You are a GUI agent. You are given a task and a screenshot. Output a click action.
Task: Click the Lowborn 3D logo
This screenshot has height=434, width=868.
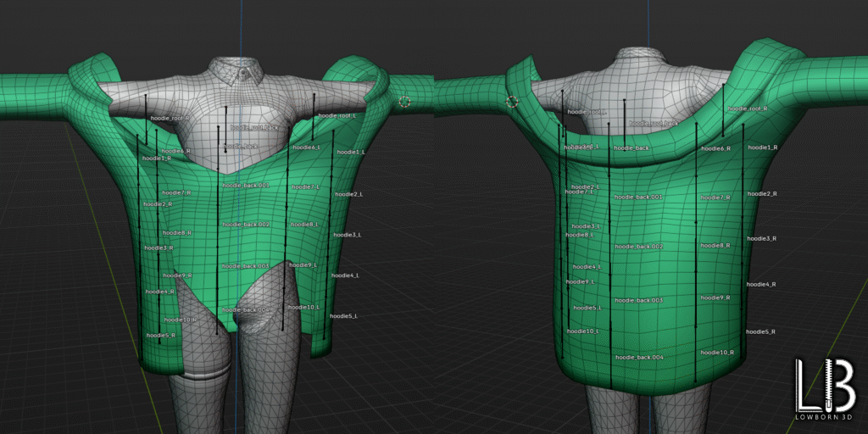(x=824, y=388)
